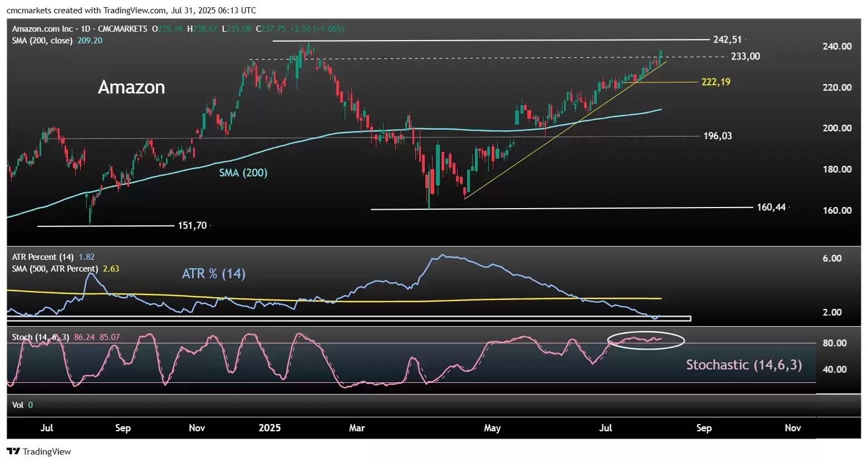868x463 pixels.
Task: Click 40.00 on the stochastic axis
Action: 835,369
